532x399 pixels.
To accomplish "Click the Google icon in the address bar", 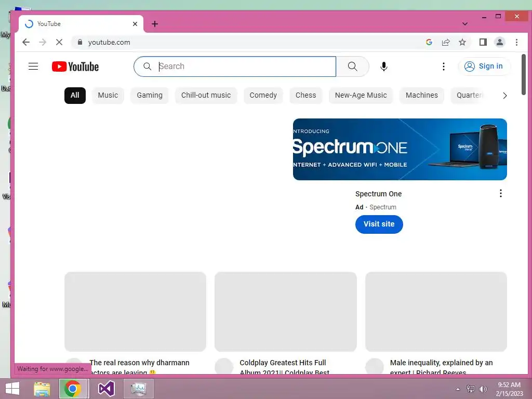I will pos(429,42).
